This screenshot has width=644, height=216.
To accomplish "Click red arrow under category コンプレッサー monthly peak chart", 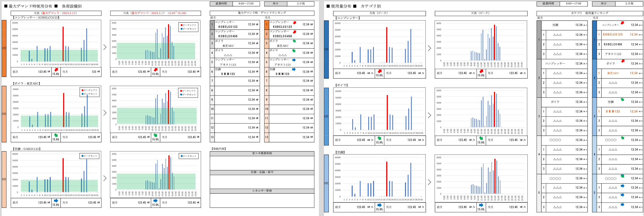I will pyautogui.click(x=380, y=71).
